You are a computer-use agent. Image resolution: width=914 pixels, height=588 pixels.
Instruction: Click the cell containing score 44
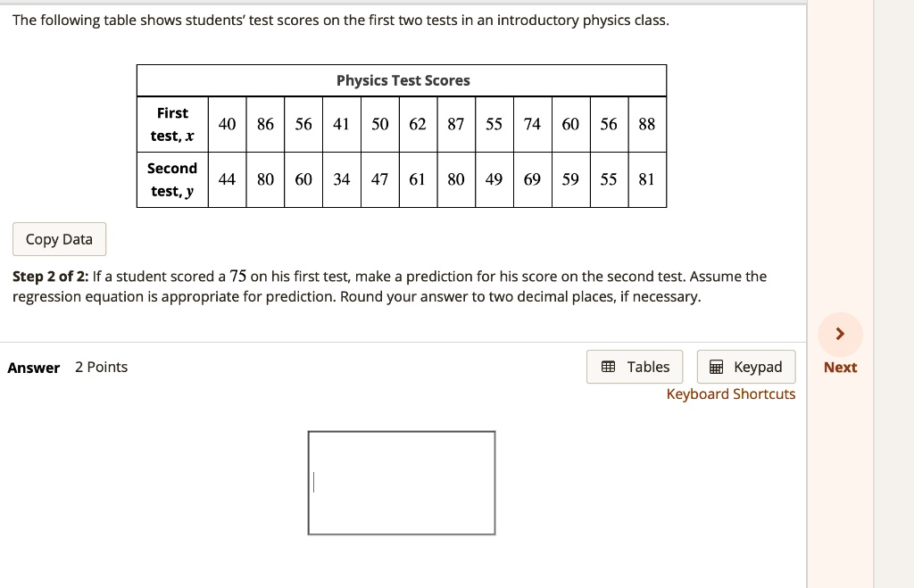point(227,179)
